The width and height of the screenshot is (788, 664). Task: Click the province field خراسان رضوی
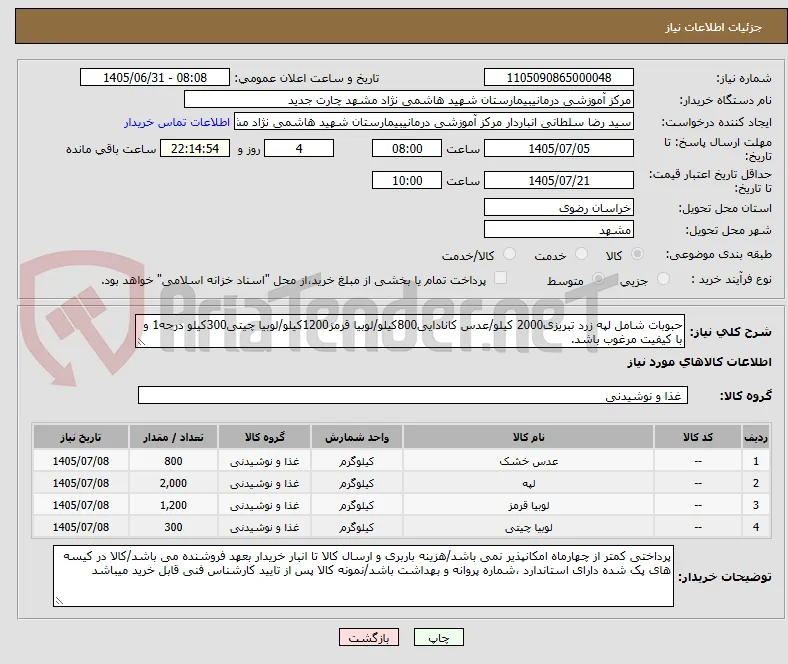click(x=559, y=207)
